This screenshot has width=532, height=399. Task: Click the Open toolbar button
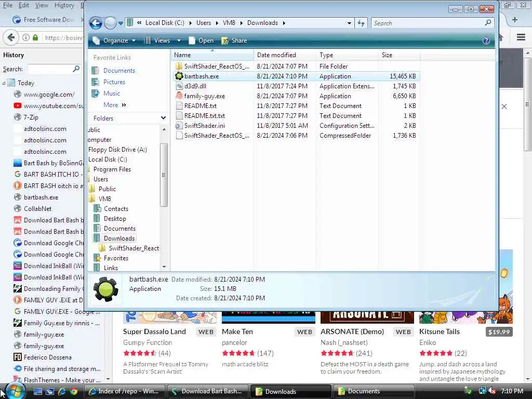[201, 41]
